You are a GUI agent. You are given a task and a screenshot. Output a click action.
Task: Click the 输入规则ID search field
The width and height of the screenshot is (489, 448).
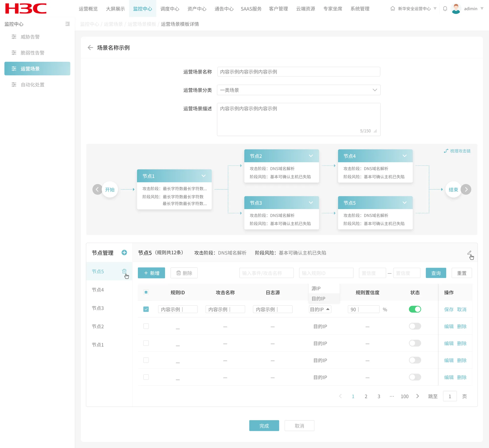[326, 273]
